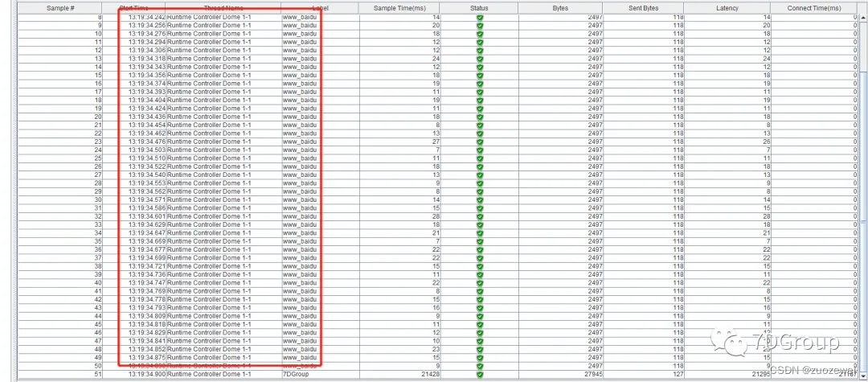The height and width of the screenshot is (382, 868).
Task: Click the Sample Time value 28 in sample 32
Action: (436, 216)
